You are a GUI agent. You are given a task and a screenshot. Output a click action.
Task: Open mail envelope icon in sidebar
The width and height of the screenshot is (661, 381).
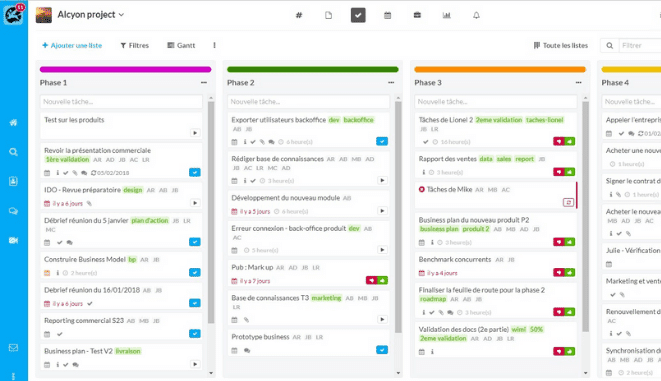tap(13, 348)
